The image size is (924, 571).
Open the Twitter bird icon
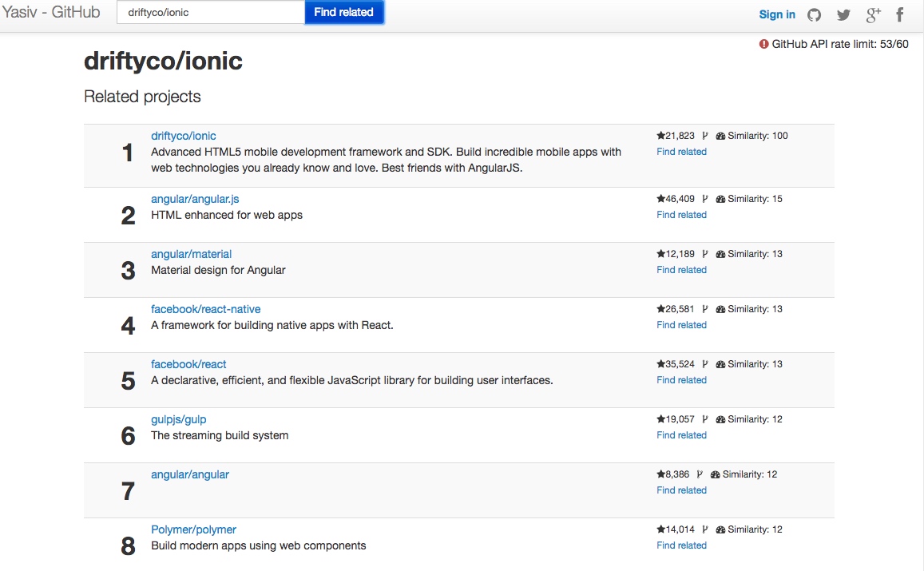point(843,14)
